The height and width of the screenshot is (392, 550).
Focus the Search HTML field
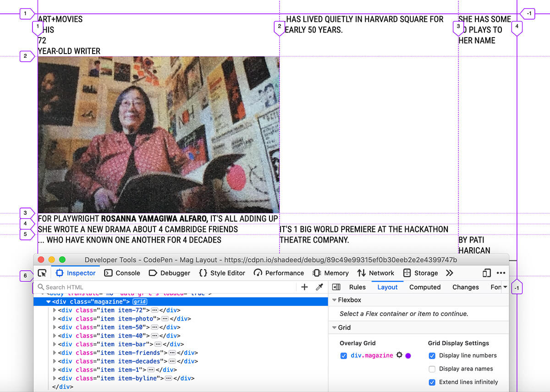(x=170, y=287)
